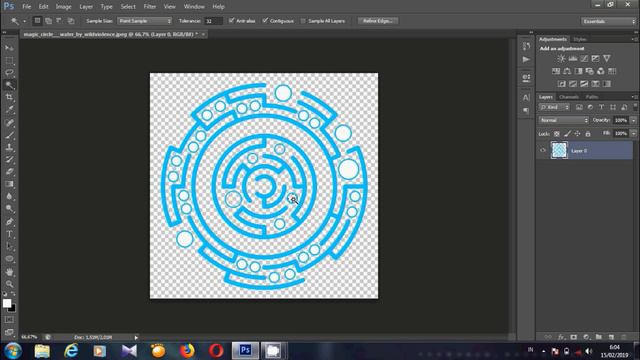Screen dimensions: 640x360
Task: Toggle the Contiguous checkbox
Action: (x=265, y=20)
